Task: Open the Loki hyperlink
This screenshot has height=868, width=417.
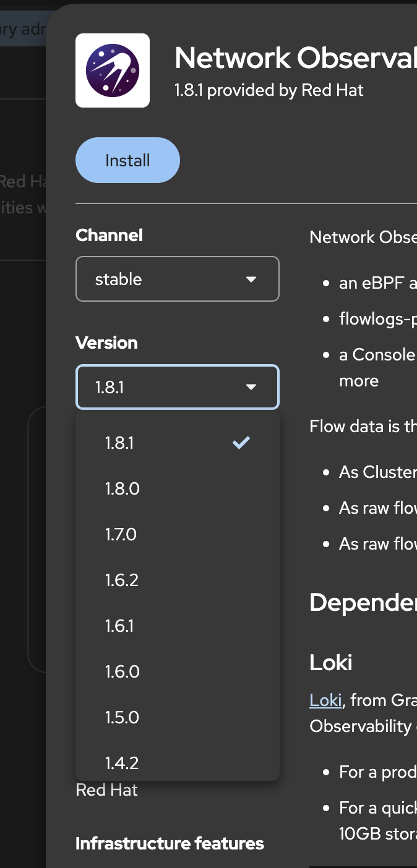Action: pyautogui.click(x=325, y=700)
